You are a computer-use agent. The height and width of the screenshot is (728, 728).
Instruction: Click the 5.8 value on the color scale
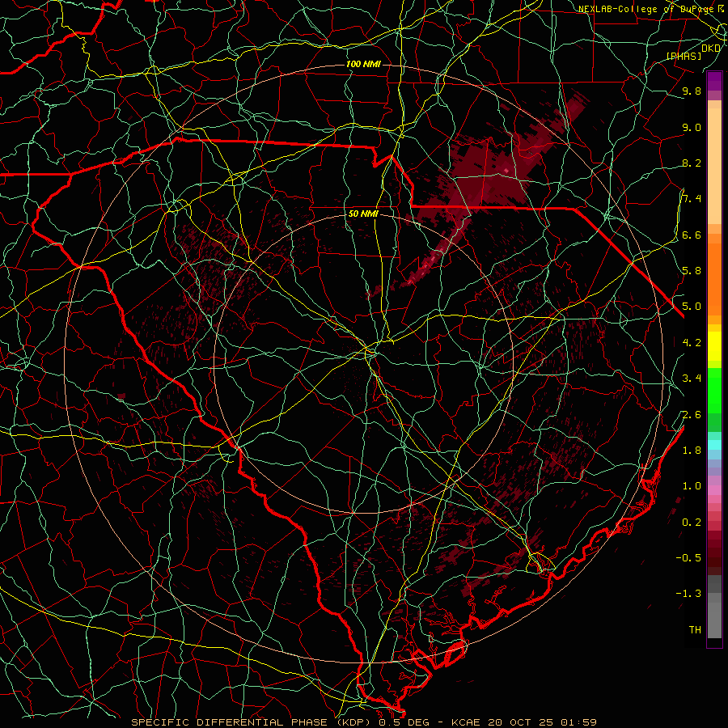[x=692, y=270]
